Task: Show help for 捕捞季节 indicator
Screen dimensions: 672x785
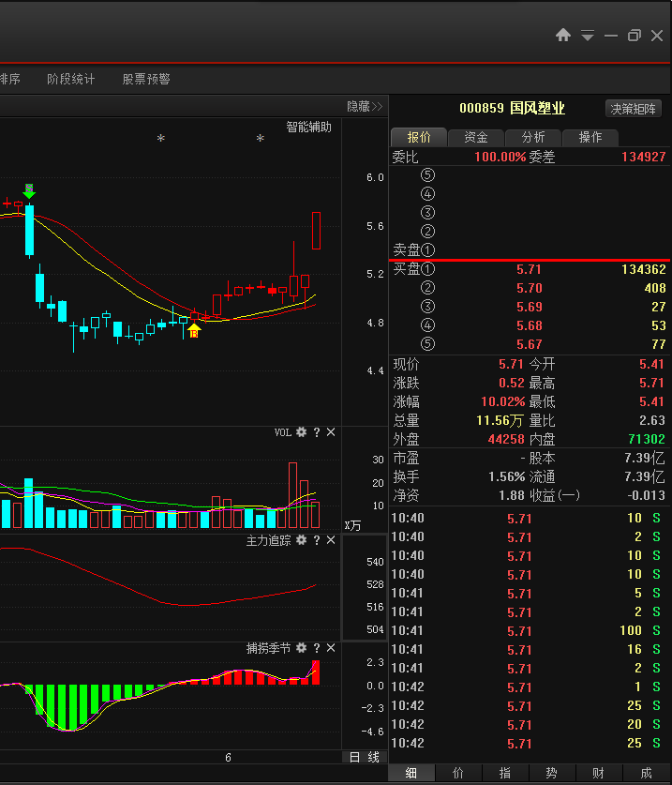Action: [317, 648]
